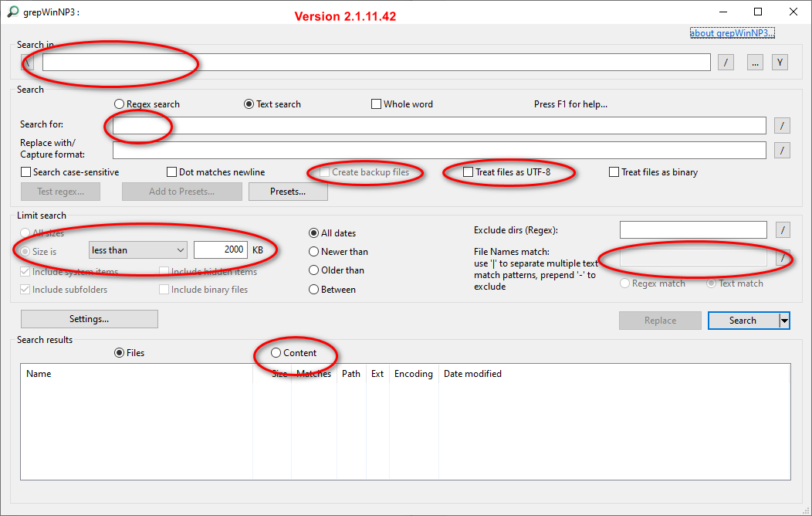Click the Y icon next to the browse button
The height and width of the screenshot is (516, 812).
click(780, 62)
